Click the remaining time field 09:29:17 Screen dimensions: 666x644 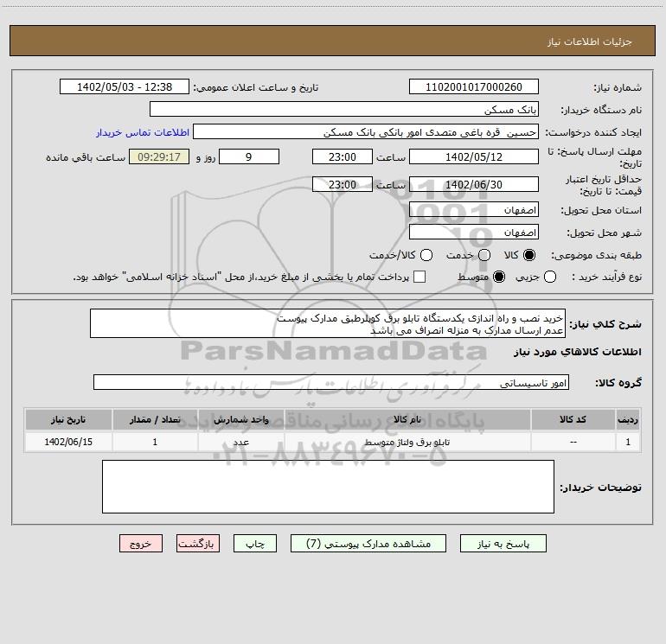pyautogui.click(x=159, y=156)
